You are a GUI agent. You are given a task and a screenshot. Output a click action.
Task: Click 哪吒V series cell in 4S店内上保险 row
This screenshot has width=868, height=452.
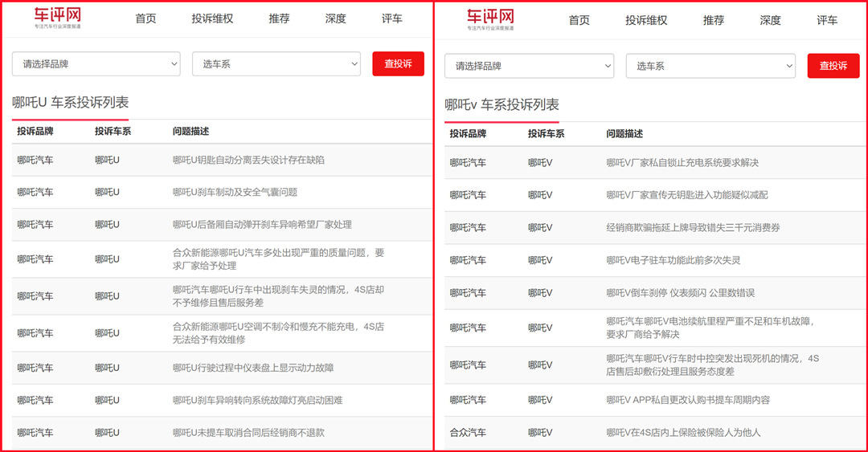click(540, 433)
